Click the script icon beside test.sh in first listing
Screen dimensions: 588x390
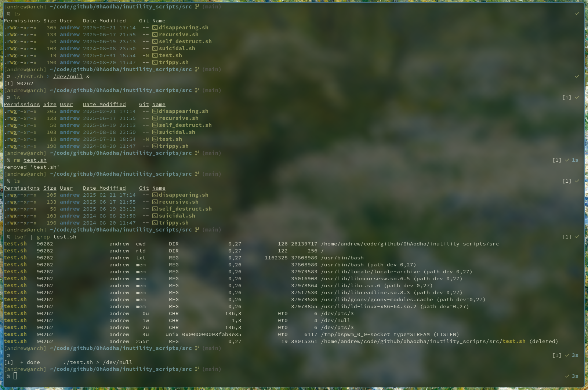pyautogui.click(x=155, y=56)
